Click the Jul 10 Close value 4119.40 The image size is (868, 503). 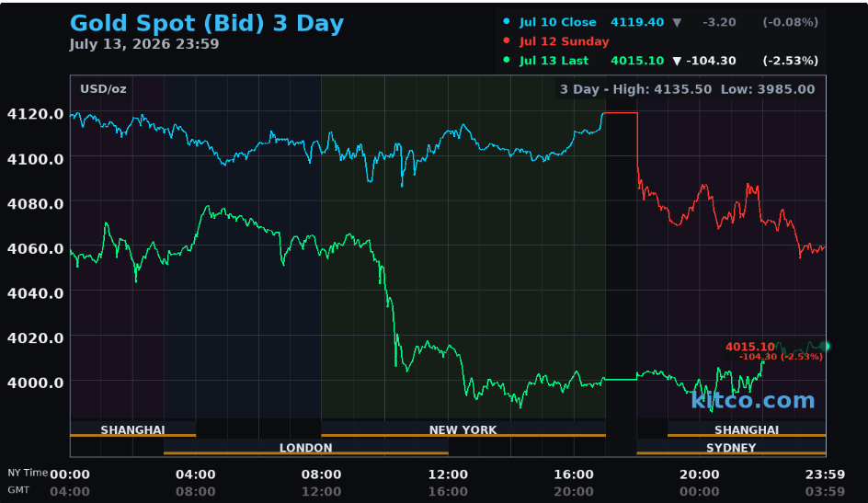637,22
